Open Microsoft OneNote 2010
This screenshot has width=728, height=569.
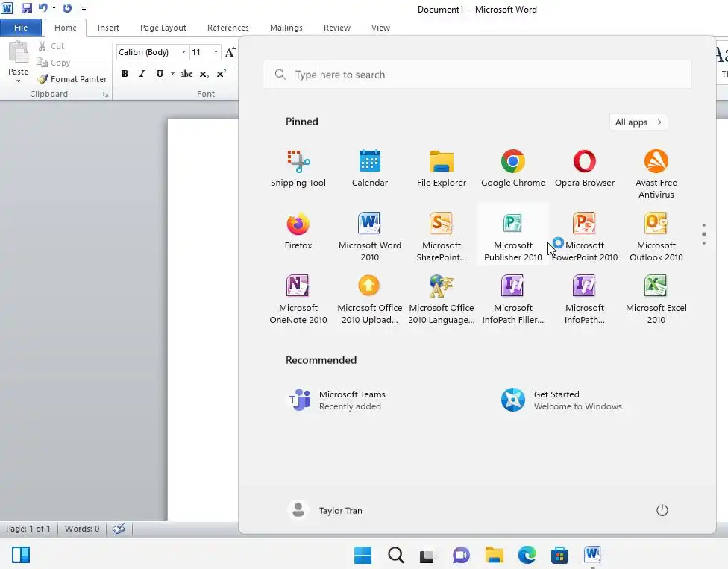298,299
